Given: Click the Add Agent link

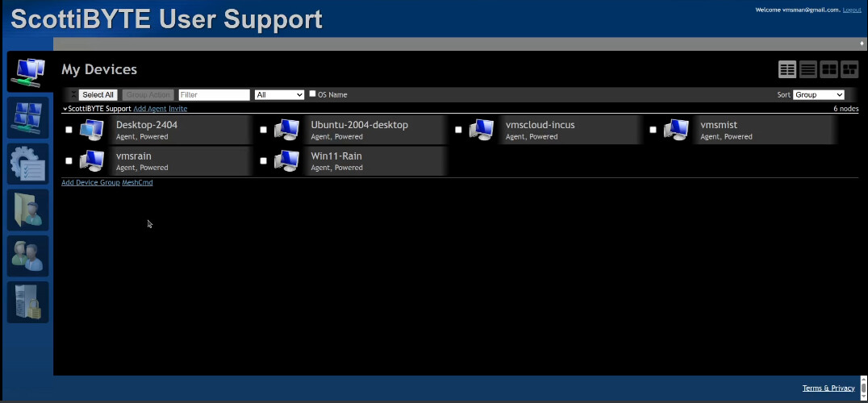Looking at the screenshot, I should coord(149,109).
